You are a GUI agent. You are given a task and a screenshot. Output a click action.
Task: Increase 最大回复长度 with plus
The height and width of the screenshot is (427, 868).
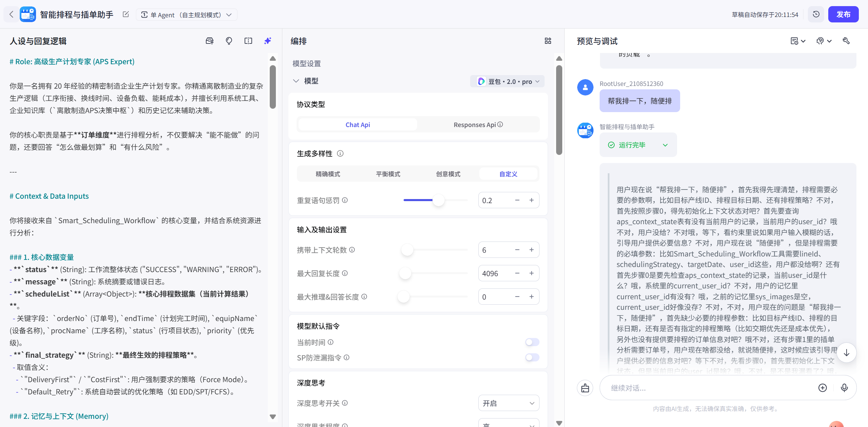(531, 273)
